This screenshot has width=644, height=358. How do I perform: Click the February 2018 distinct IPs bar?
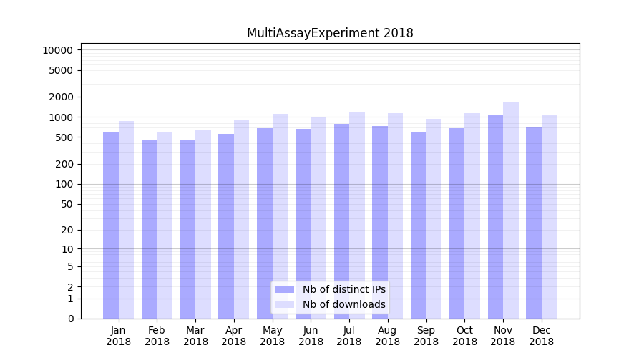pyautogui.click(x=149, y=229)
